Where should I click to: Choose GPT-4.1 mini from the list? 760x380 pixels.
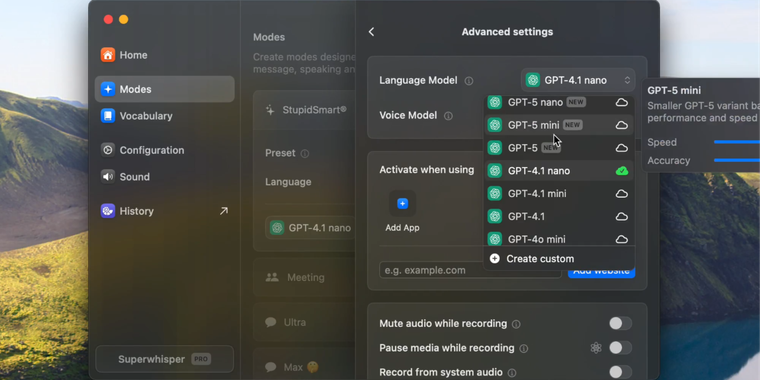(x=559, y=194)
